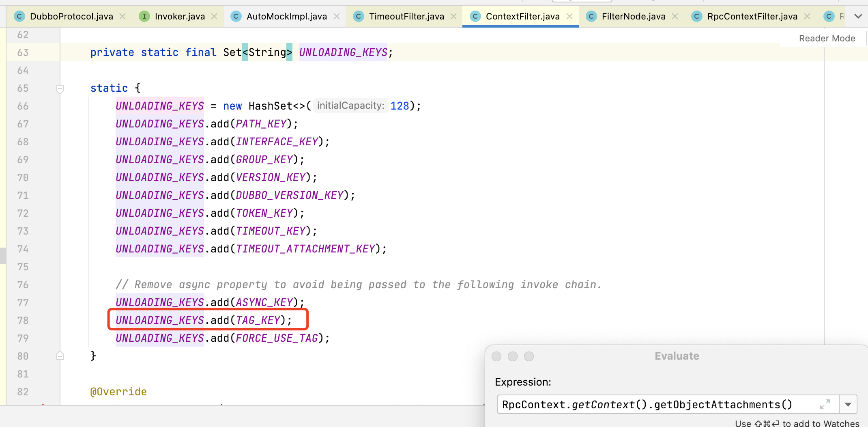Click line number 63 in the gutter

click(23, 53)
